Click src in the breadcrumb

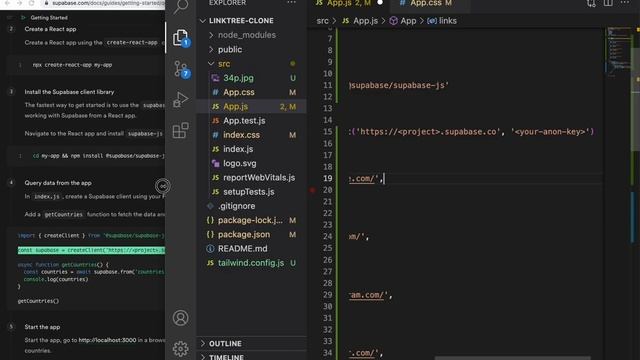(322, 21)
